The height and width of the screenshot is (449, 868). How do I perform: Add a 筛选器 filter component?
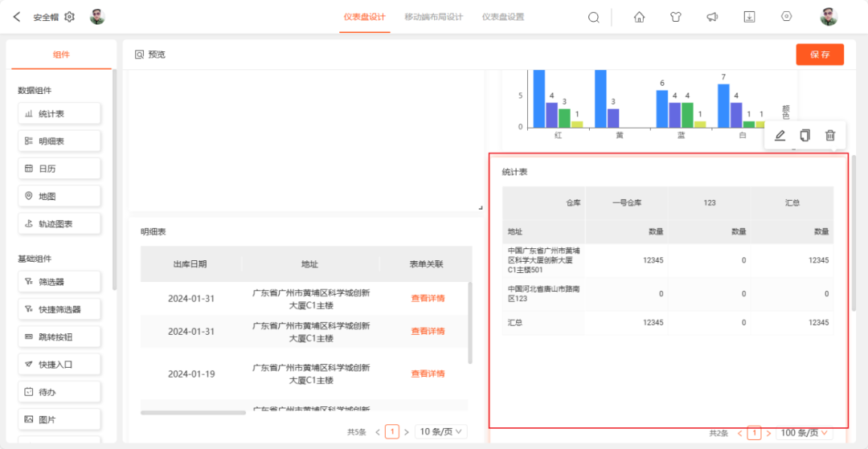[x=59, y=281]
